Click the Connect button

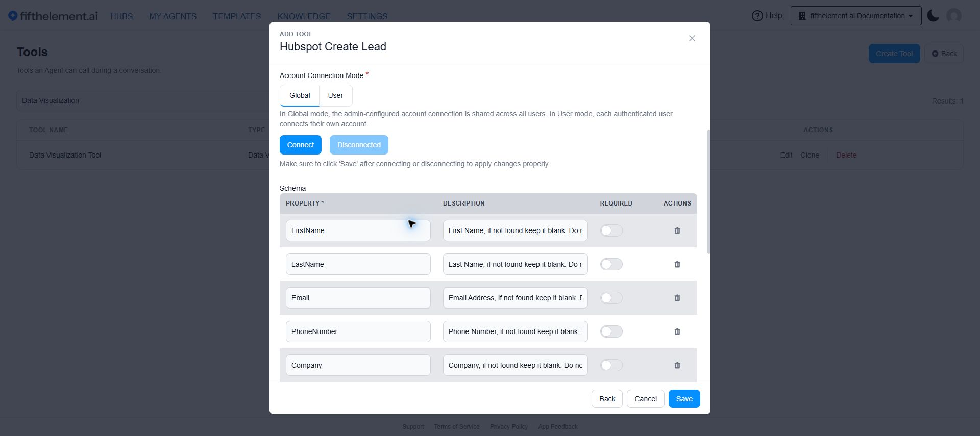coord(301,145)
